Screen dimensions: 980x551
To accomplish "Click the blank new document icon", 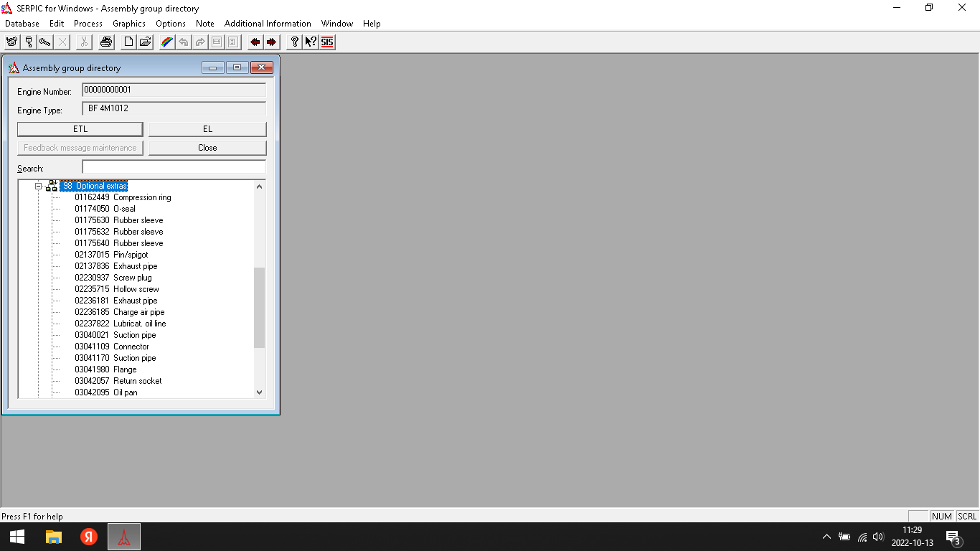I will tap(128, 42).
